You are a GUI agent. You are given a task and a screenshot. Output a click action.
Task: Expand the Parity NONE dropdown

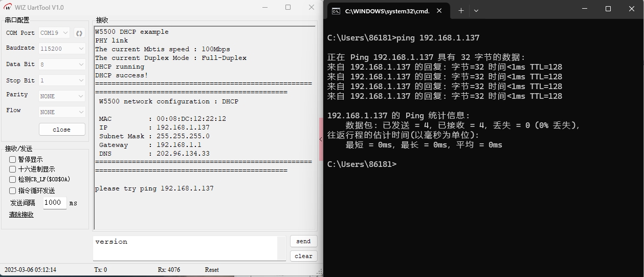click(x=62, y=96)
